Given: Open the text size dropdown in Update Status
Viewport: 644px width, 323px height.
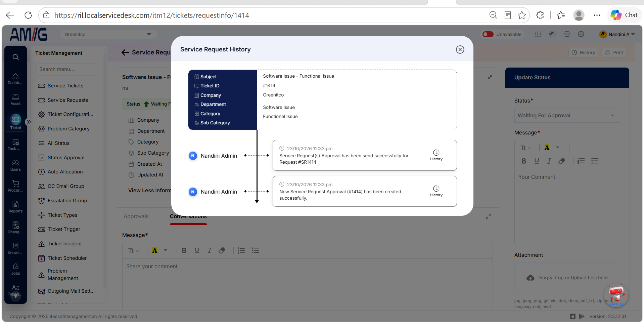Looking at the screenshot, I should (526, 148).
